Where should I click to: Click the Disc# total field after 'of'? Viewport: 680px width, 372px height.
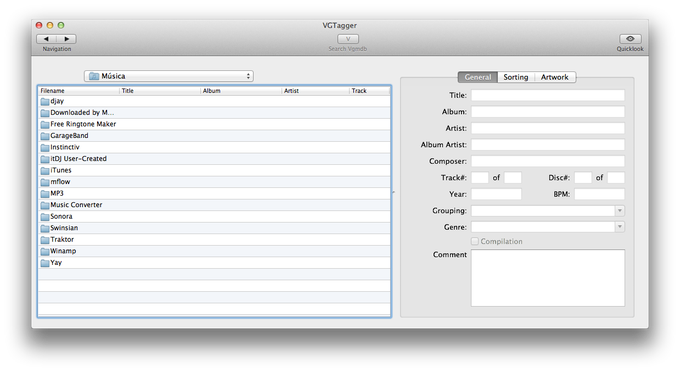coord(616,178)
